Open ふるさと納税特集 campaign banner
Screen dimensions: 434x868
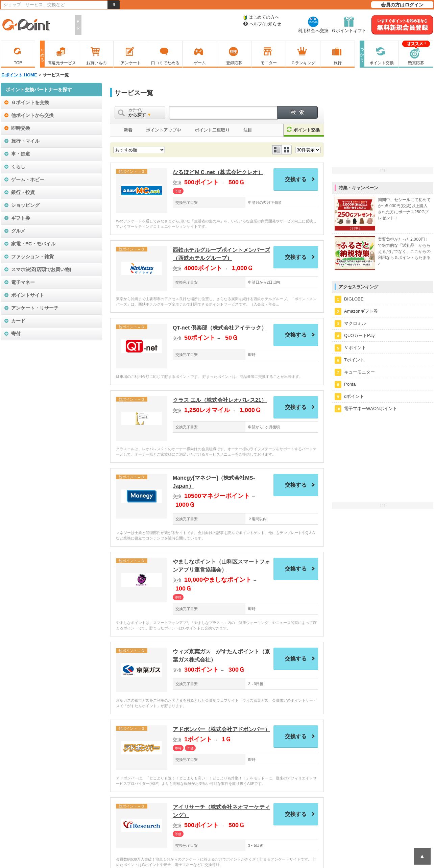point(355,253)
